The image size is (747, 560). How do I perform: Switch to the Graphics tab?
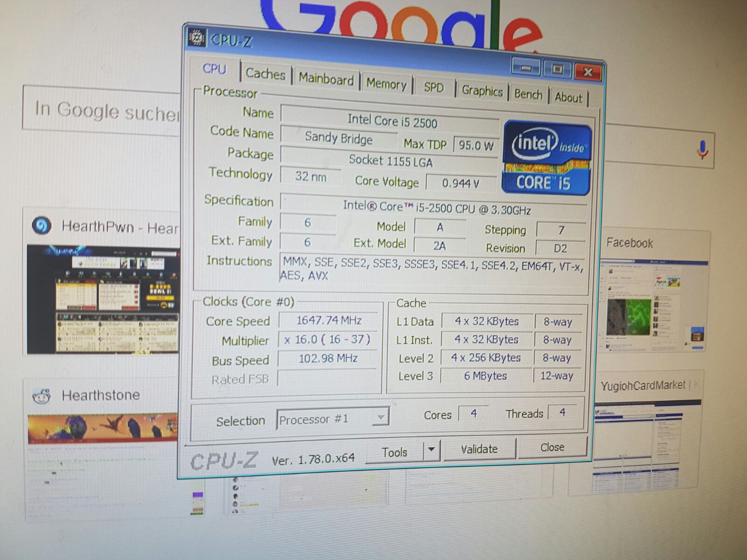(x=482, y=91)
